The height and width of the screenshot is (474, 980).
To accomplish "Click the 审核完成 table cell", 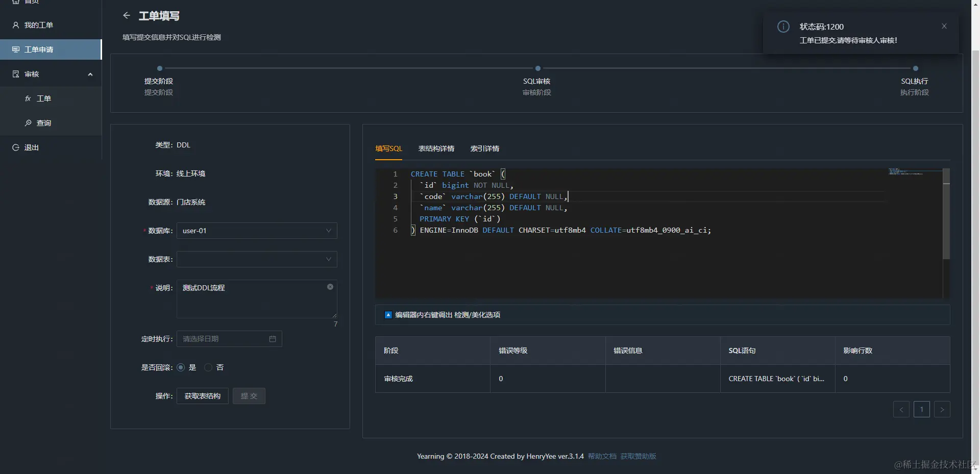I will point(433,379).
